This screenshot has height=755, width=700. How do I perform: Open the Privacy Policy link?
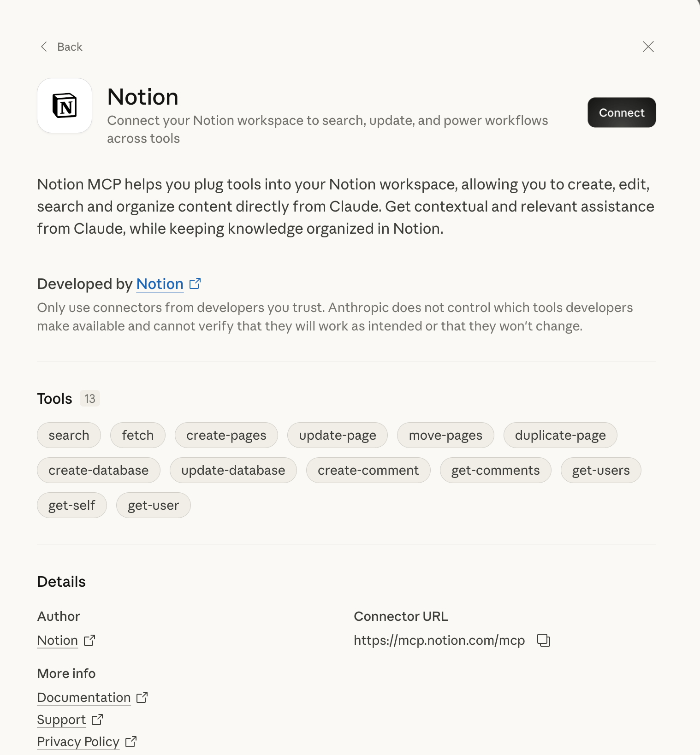coord(78,742)
